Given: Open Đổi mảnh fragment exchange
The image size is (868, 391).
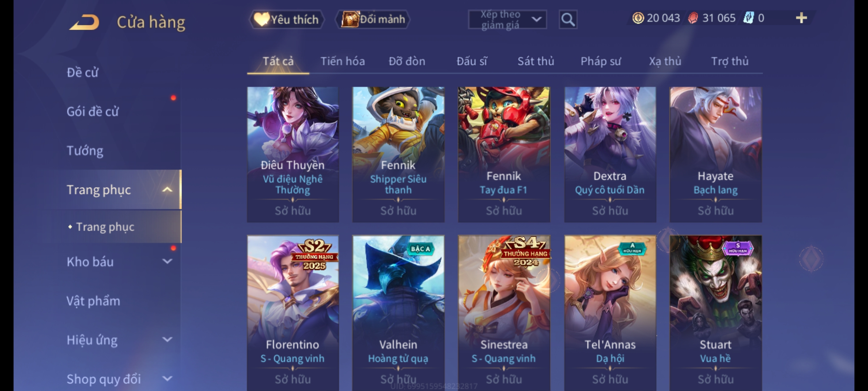Looking at the screenshot, I should click(373, 19).
